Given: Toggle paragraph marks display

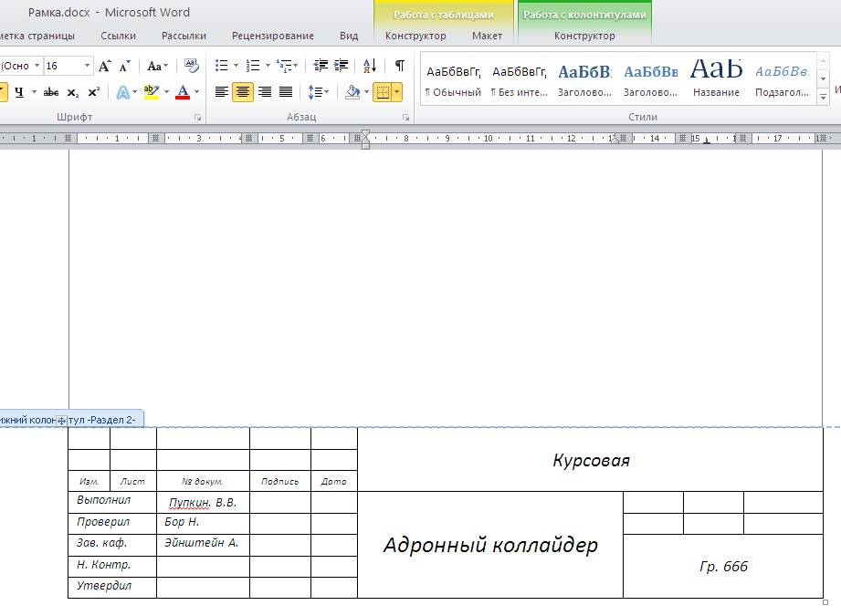Looking at the screenshot, I should click(399, 66).
